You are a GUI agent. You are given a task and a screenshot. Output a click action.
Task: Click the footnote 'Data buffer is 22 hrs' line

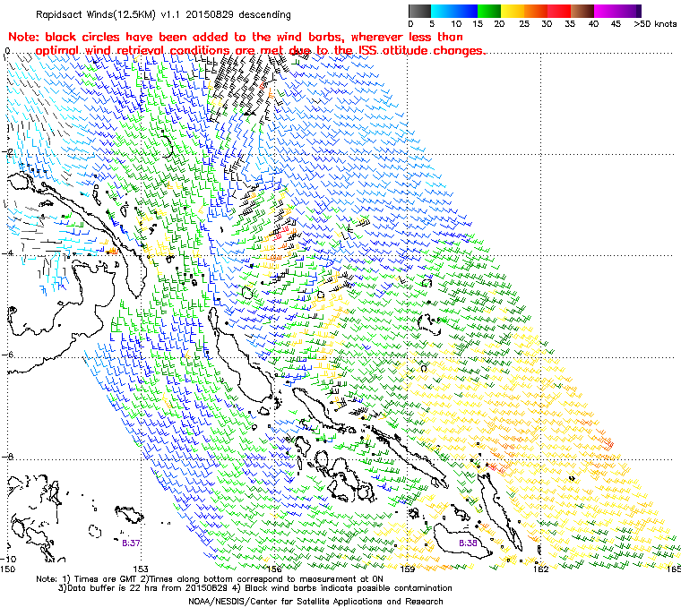[x=255, y=588]
